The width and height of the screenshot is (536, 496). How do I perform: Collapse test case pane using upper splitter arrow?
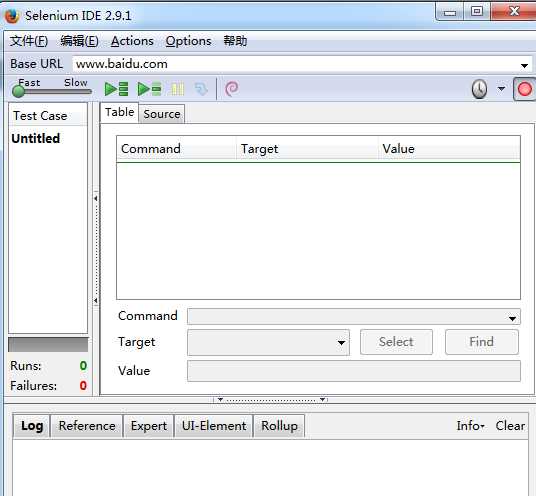pos(96,198)
